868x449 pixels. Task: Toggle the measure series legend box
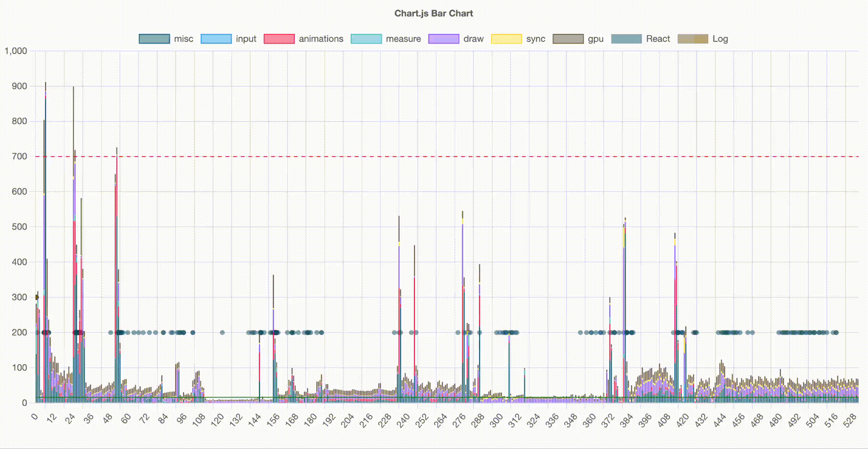click(366, 39)
